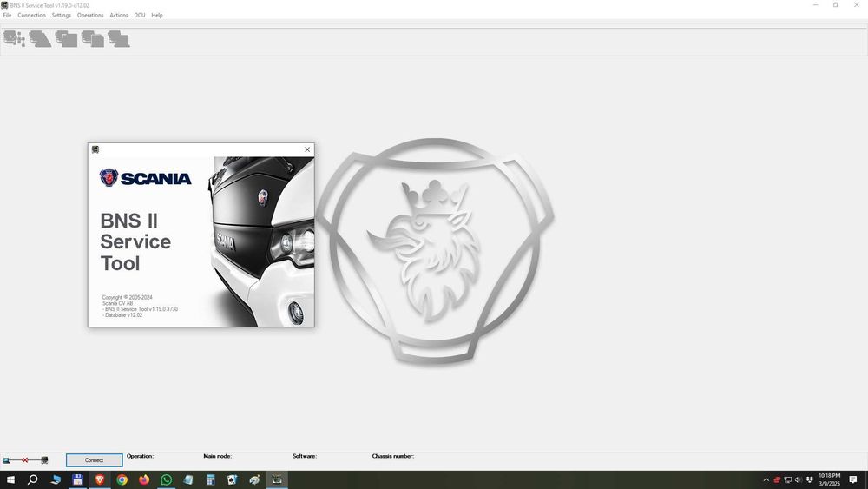Click the toolbar icon with folded-corner document
This screenshot has height=489, width=868.
(x=93, y=39)
